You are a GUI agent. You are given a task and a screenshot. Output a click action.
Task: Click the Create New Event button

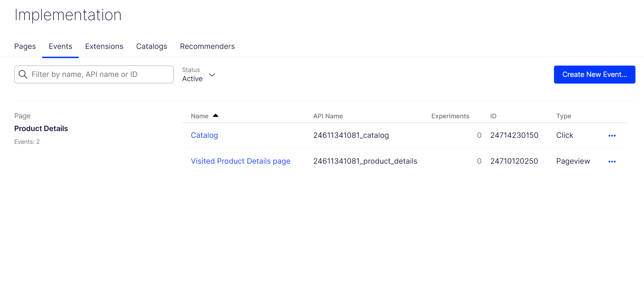coord(594,74)
